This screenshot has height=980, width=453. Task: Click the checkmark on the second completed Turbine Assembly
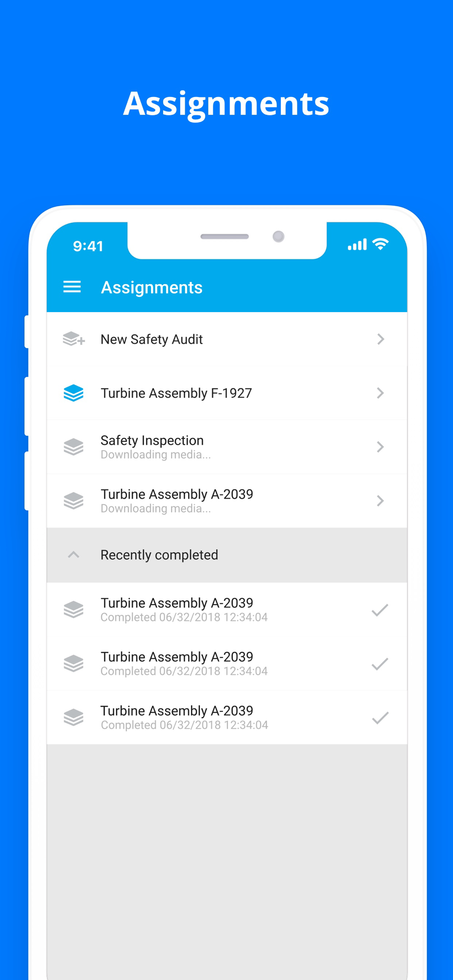click(x=380, y=664)
